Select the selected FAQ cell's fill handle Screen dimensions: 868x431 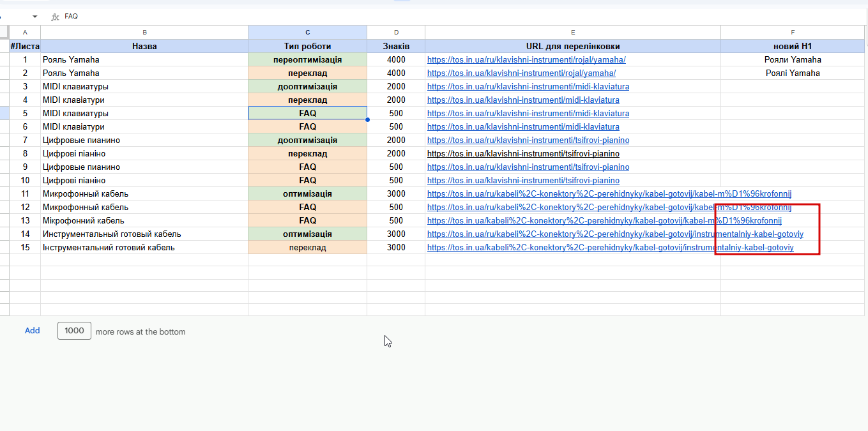pos(367,120)
